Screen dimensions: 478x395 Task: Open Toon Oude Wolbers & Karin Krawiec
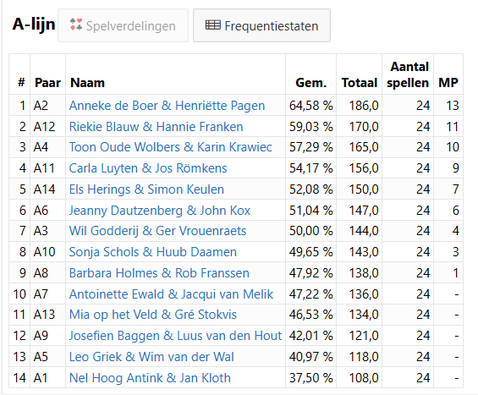(x=170, y=147)
